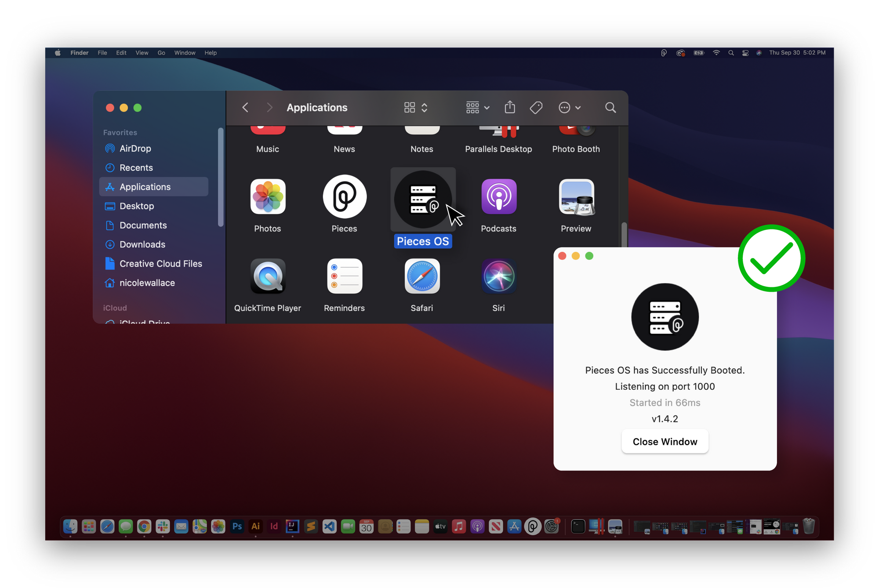879x588 pixels.
Task: Launch Podcasts from Applications grid
Action: (x=498, y=197)
